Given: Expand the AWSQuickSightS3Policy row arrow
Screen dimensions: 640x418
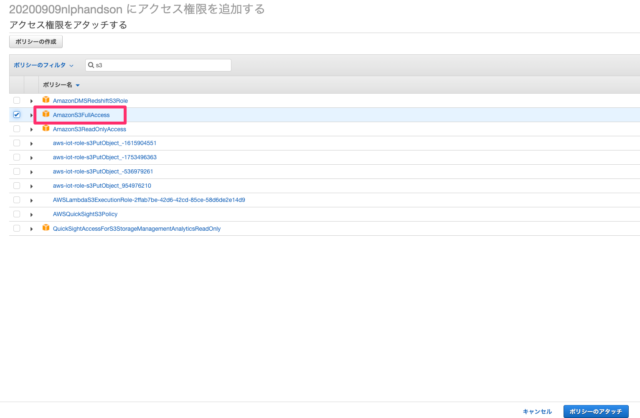Looking at the screenshot, I should [31, 215].
